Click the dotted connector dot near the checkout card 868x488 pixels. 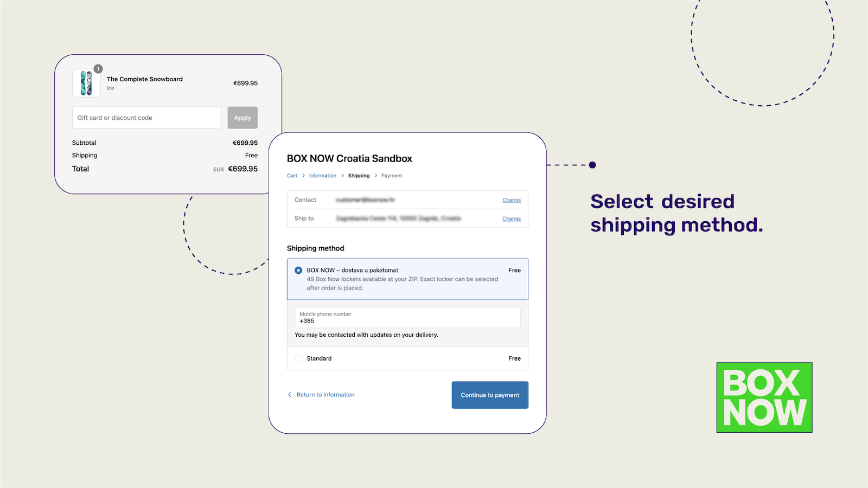[592, 165]
